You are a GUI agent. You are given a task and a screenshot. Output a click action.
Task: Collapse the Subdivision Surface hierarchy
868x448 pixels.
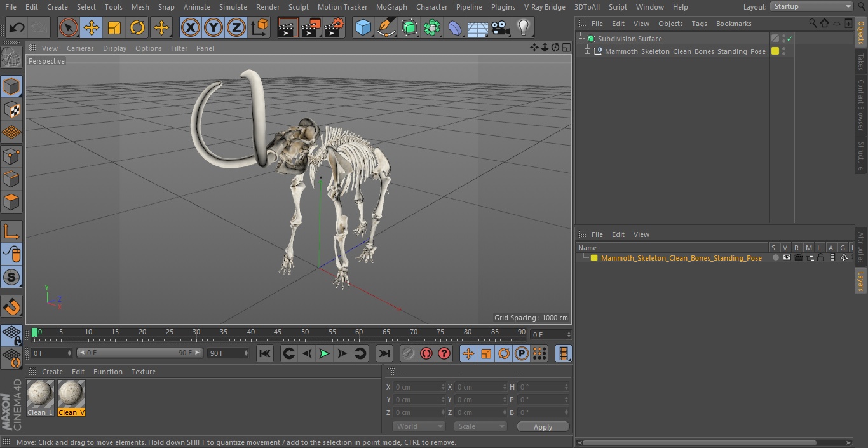[580, 39]
